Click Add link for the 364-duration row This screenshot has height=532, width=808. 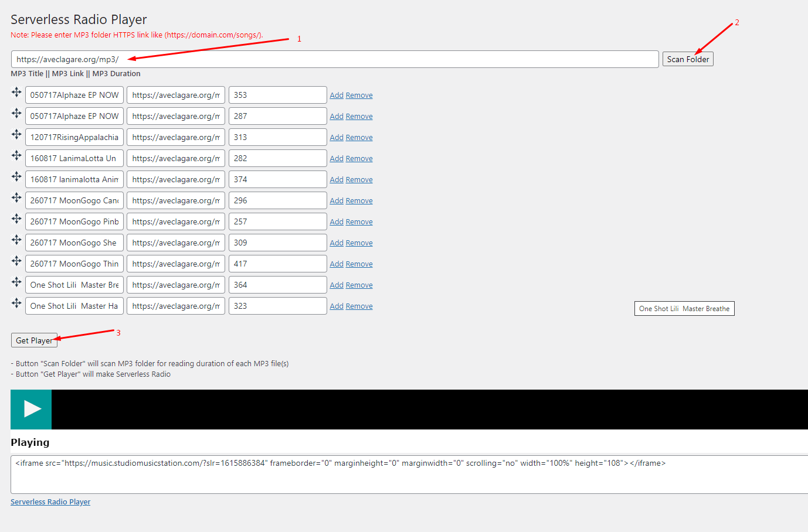point(336,285)
